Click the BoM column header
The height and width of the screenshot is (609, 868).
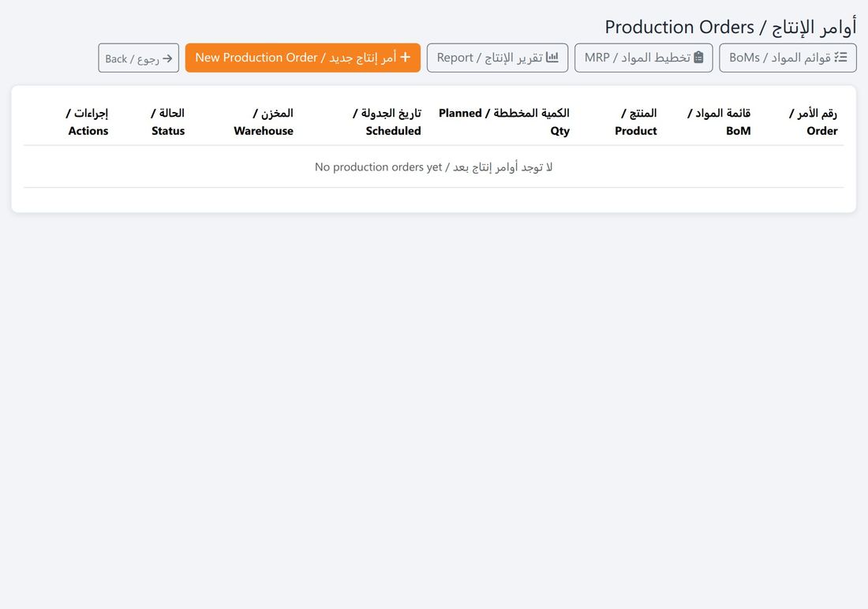[719, 121]
